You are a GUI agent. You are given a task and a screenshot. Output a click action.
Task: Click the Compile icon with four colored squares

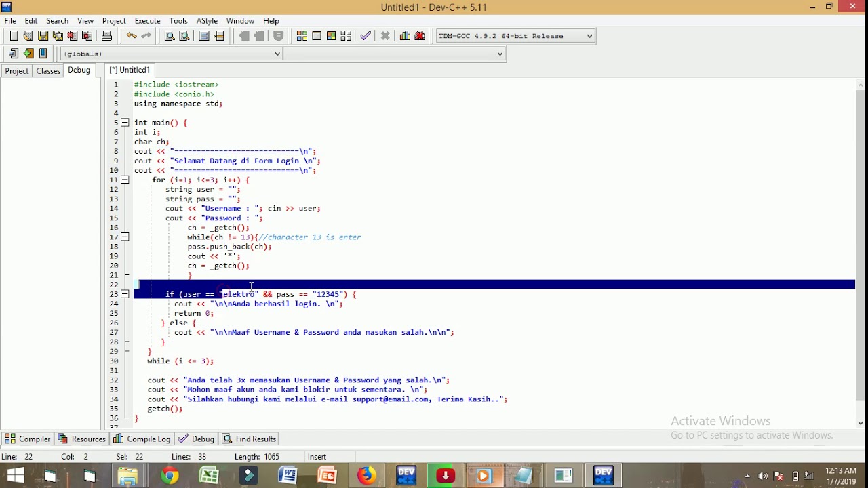302,36
